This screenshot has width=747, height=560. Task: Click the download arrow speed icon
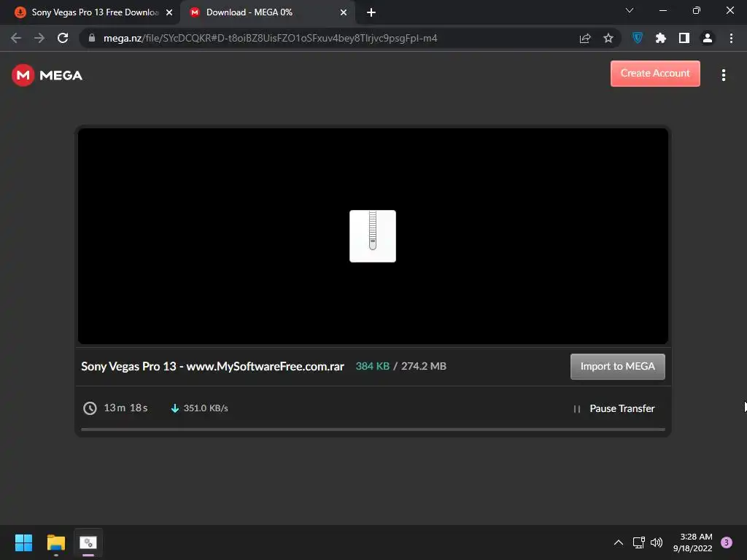[x=175, y=408]
